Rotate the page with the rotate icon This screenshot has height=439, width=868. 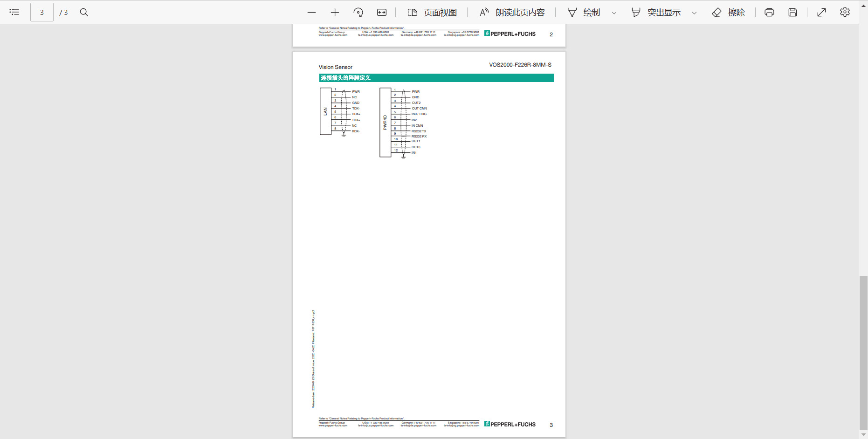pos(358,13)
